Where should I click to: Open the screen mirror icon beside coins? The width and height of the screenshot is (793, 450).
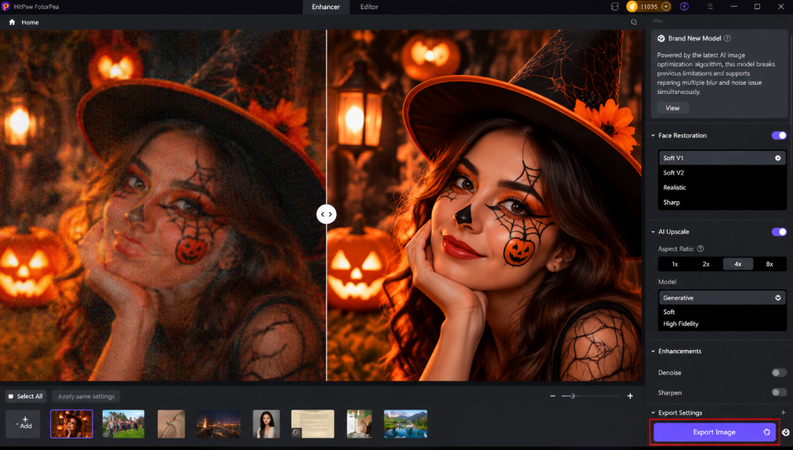[614, 7]
